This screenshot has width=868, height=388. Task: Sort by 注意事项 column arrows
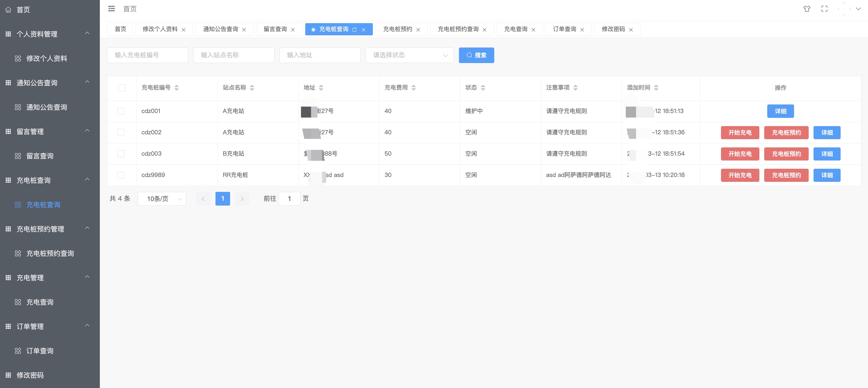click(576, 88)
